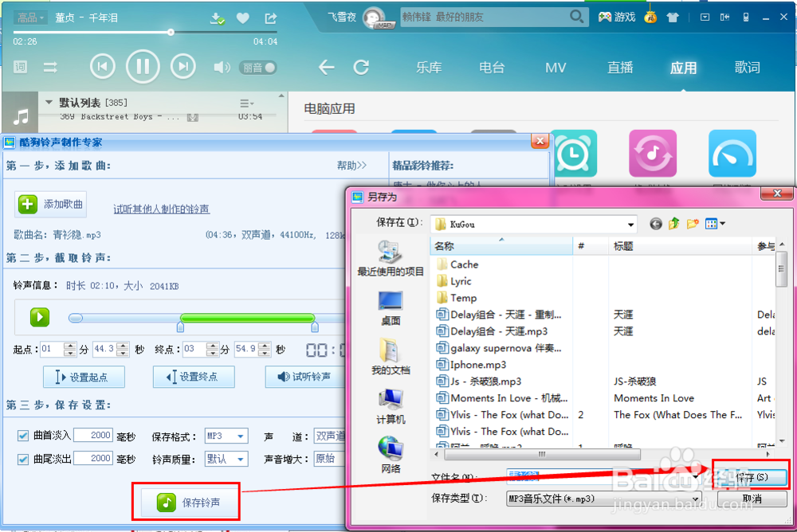Click the ringtone end marker handle
The image size is (797, 532).
tap(315, 327)
